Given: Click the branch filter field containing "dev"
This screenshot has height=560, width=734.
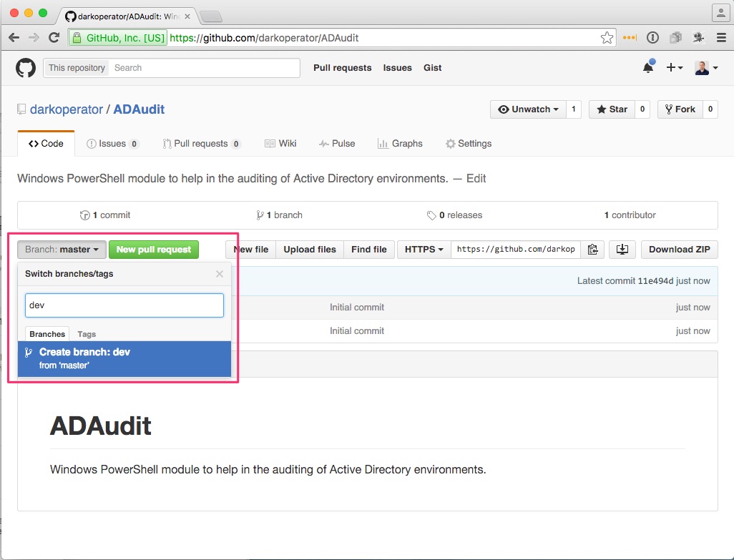Looking at the screenshot, I should (124, 305).
